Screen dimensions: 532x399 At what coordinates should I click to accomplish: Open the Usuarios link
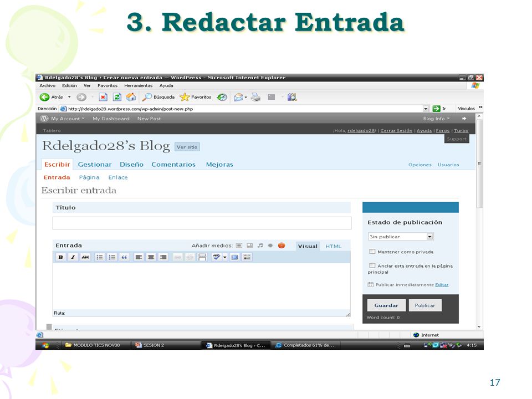point(448,165)
